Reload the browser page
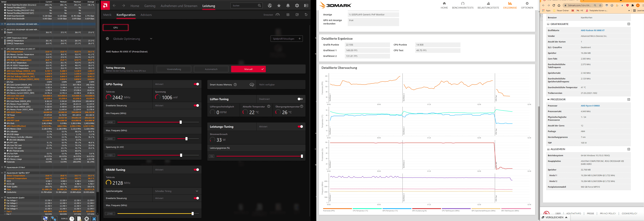This screenshot has width=644, height=221. (554, 5)
